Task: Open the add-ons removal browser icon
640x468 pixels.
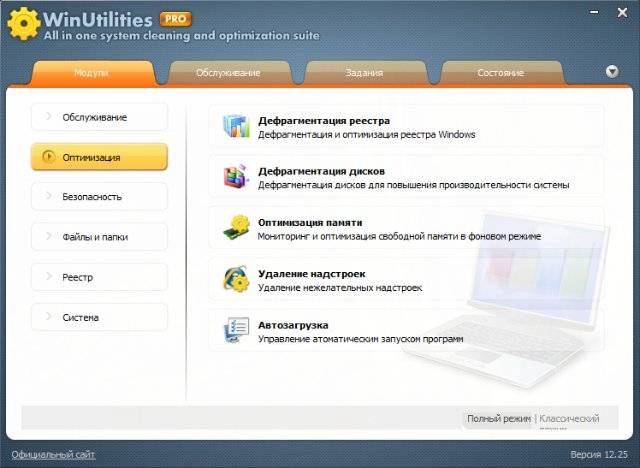Action: [236, 279]
